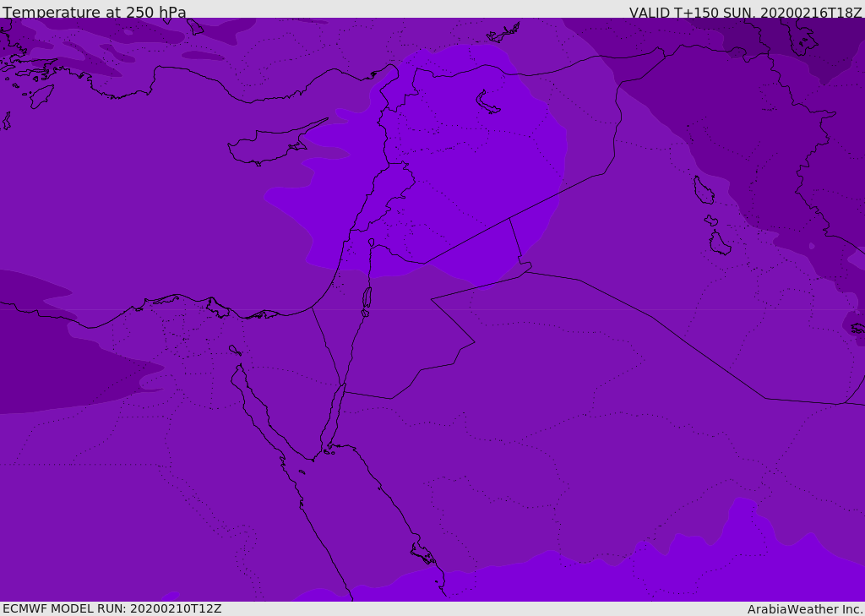
Task: Click the Sea of Galilee outline
Action: [371, 243]
